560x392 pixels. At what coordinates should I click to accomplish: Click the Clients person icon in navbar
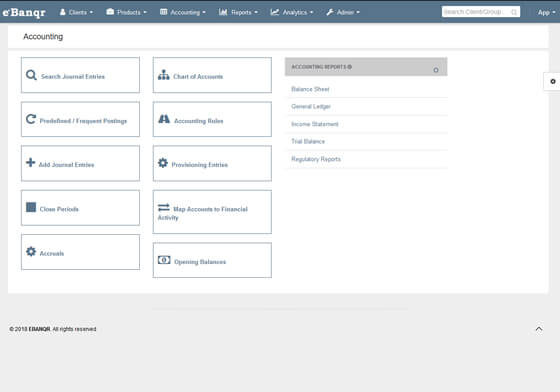(x=62, y=12)
